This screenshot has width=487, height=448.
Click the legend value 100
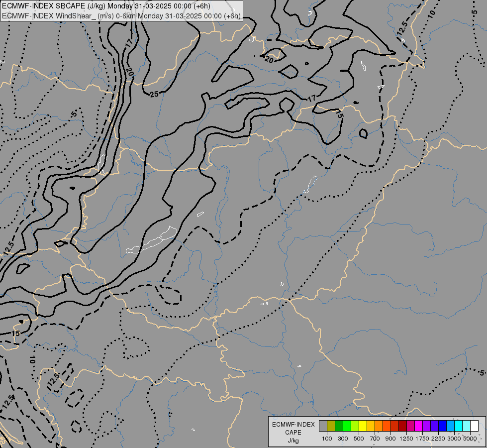coord(327,439)
